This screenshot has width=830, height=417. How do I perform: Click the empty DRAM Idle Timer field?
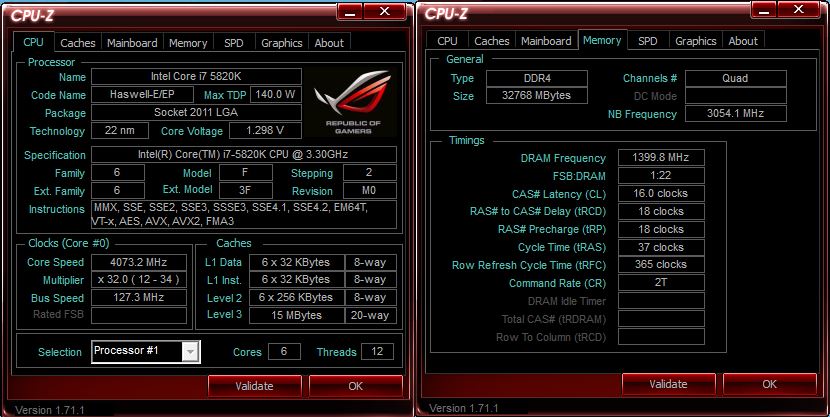coord(661,301)
